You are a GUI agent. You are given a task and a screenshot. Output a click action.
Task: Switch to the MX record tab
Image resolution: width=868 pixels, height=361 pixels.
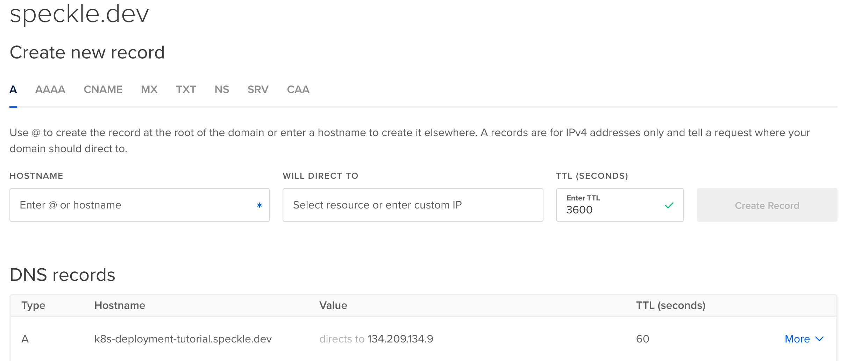[149, 90]
